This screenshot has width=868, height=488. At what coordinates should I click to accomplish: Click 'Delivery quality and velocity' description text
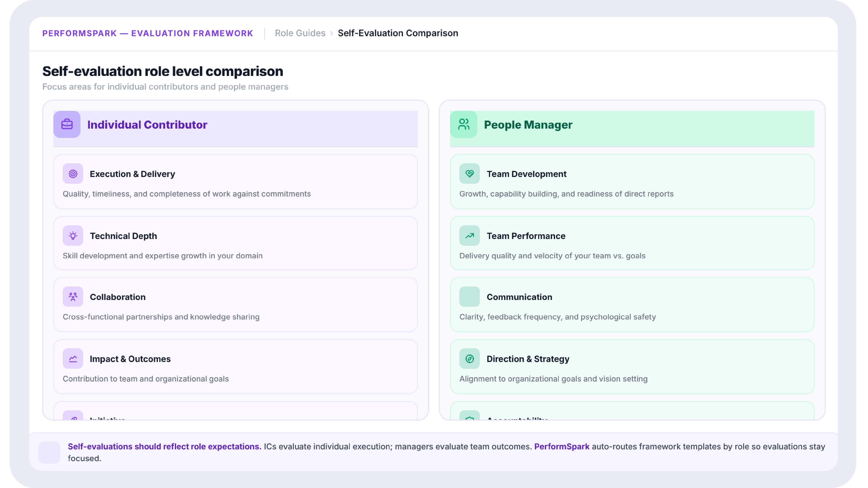(552, 256)
